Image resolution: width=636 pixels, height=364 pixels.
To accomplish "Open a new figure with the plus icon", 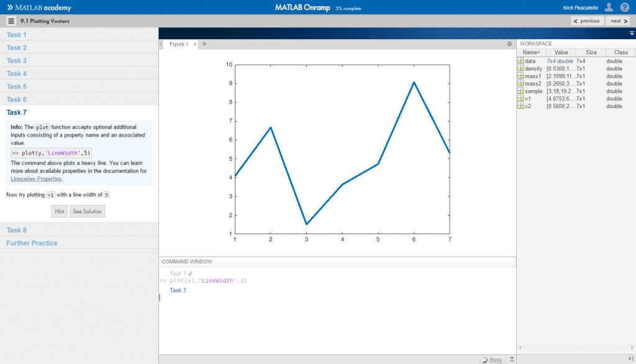I will tap(204, 44).
